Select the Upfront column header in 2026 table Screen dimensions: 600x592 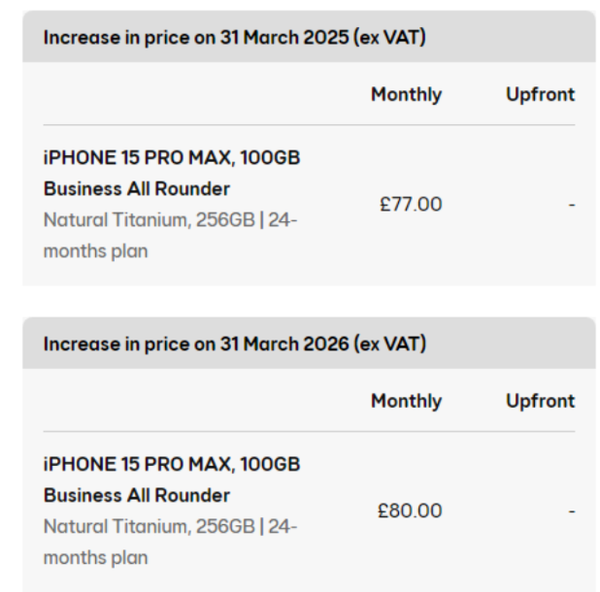(x=540, y=401)
